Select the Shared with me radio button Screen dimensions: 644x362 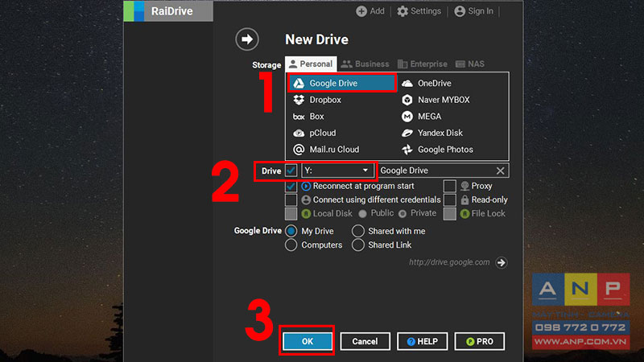tap(358, 231)
